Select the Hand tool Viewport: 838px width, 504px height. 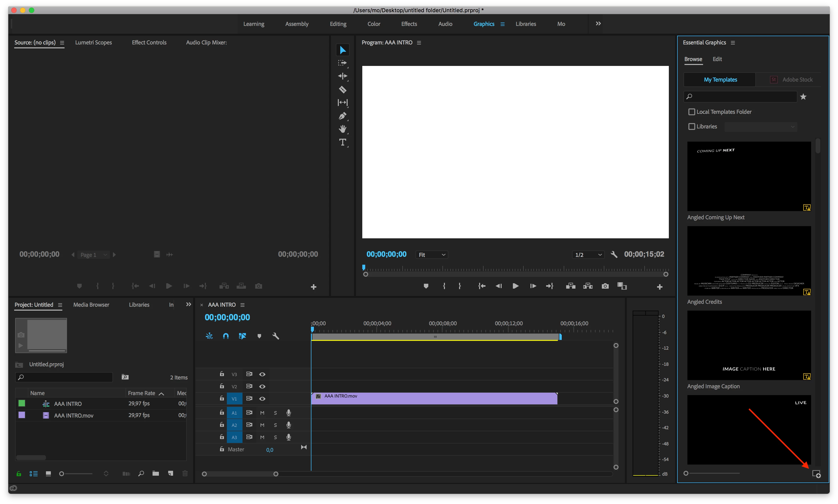coord(342,129)
